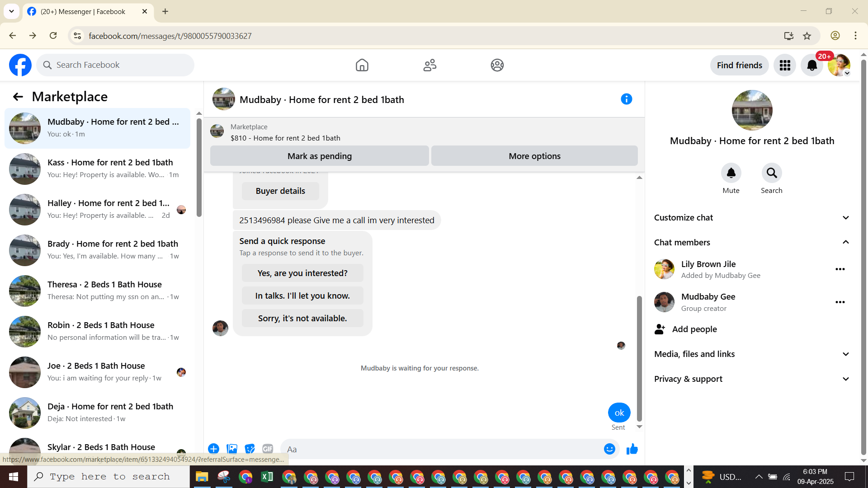Expand the Customize chat section

point(752,218)
